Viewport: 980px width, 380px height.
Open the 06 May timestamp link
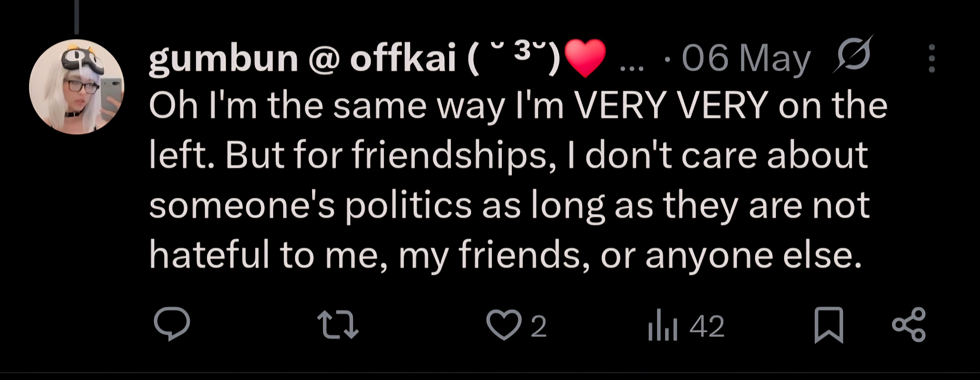tap(746, 60)
